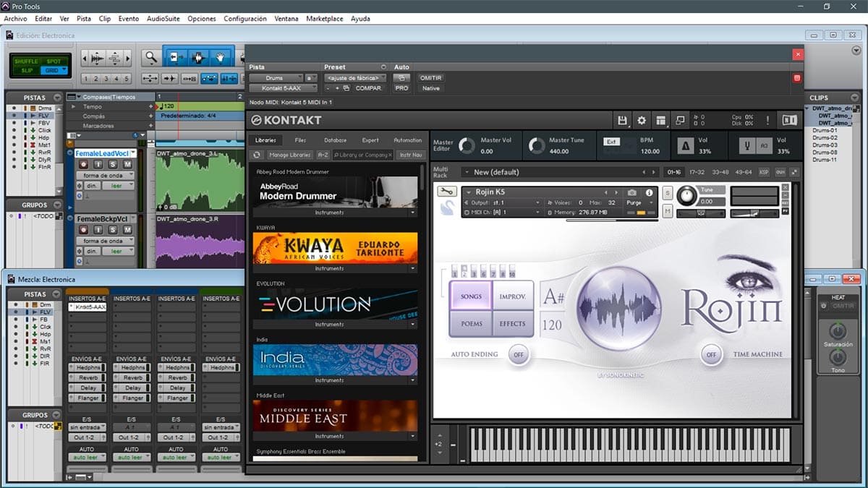Click record enable on FemaleLeadVocl track
This screenshot has height=488, width=868.
tap(83, 165)
